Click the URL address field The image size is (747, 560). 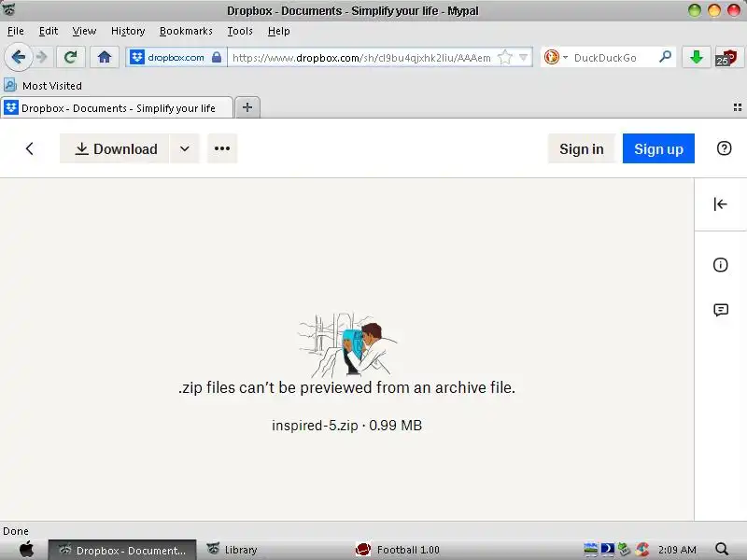[362, 58]
